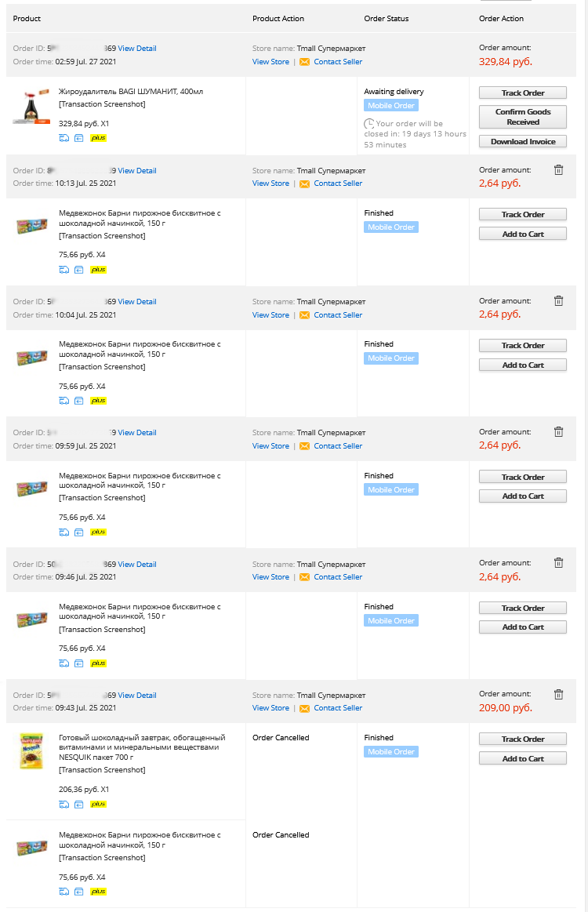The width and height of the screenshot is (588, 912).
Task: Remove the 09:59 Jul. 25 order with trash icon
Action: [x=558, y=431]
